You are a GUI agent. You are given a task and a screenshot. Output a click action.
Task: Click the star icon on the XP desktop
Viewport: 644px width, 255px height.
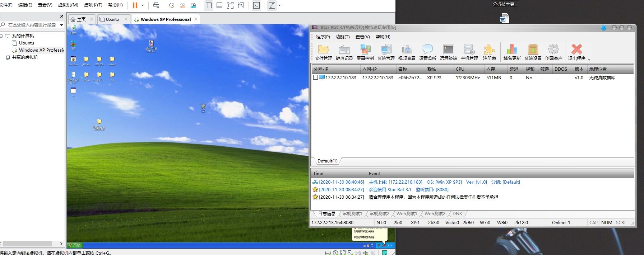203,106
